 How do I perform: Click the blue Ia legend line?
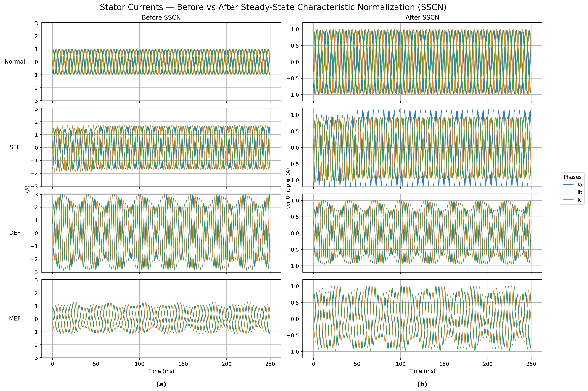pyautogui.click(x=568, y=185)
